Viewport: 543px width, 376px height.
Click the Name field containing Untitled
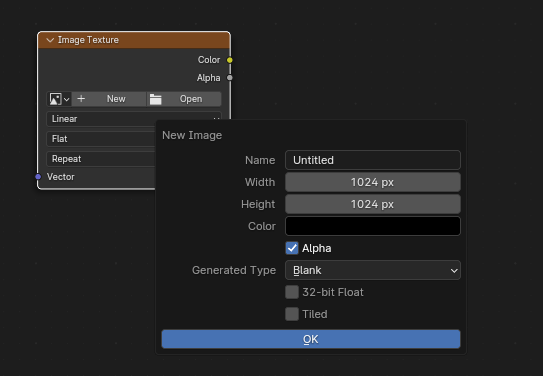coord(373,160)
